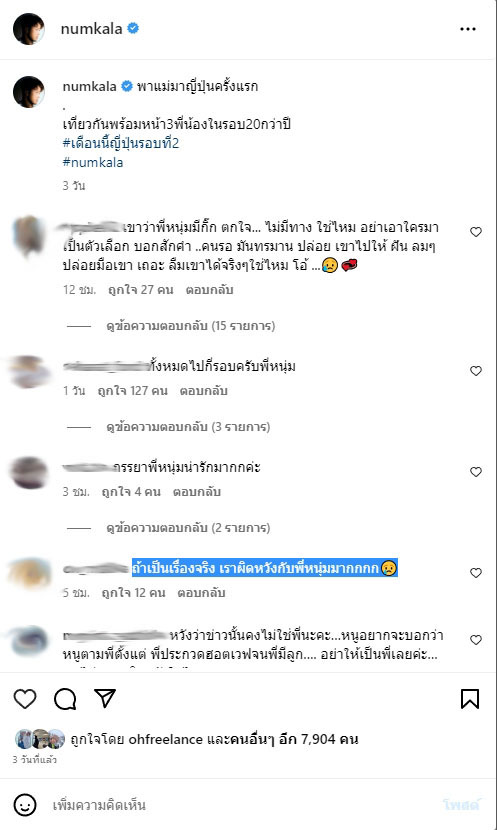Viewport: 497px width, 830px height.
Task: Expand the 2 hidden replies
Action: coord(188,528)
